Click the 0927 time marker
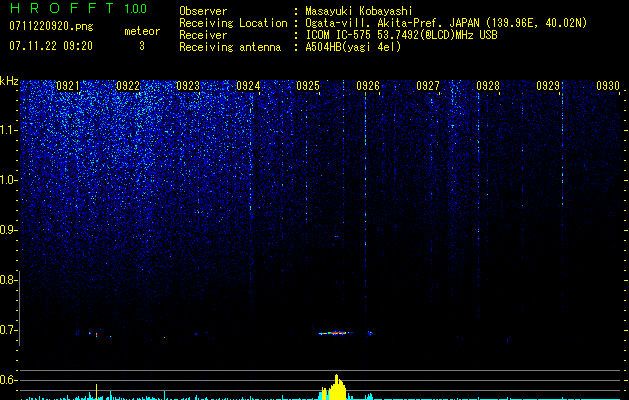The width and height of the screenshot is (629, 400). (428, 86)
